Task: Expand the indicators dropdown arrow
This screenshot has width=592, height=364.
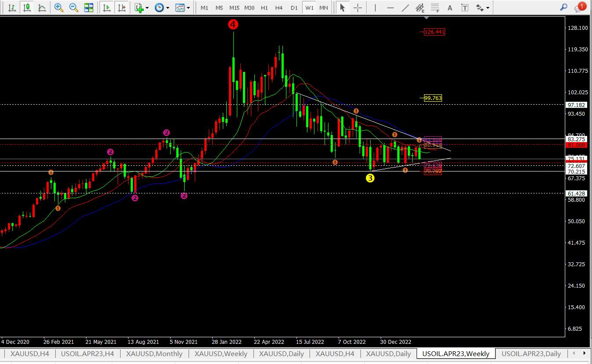Action: [x=147, y=8]
